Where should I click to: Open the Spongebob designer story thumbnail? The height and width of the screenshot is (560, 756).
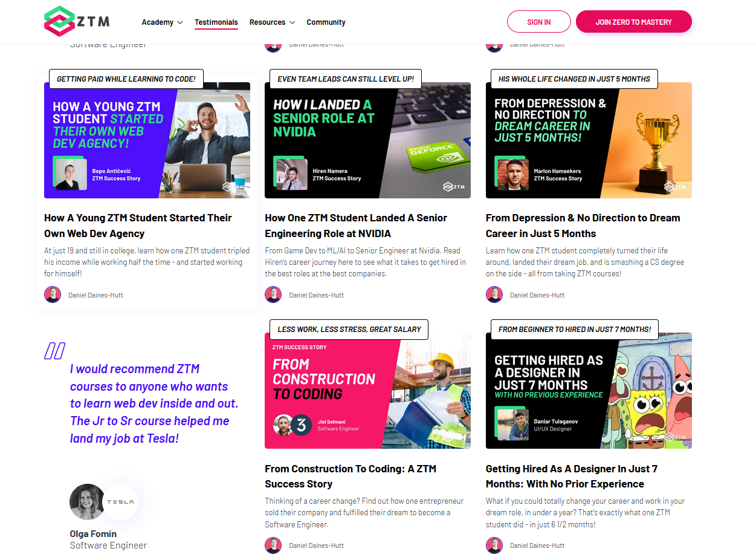tap(589, 391)
